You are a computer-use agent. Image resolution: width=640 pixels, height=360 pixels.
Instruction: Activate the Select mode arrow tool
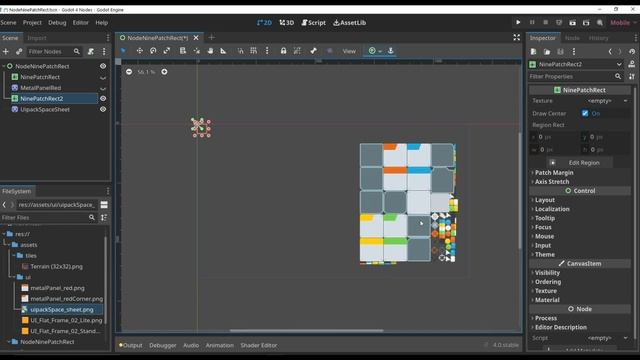click(123, 51)
